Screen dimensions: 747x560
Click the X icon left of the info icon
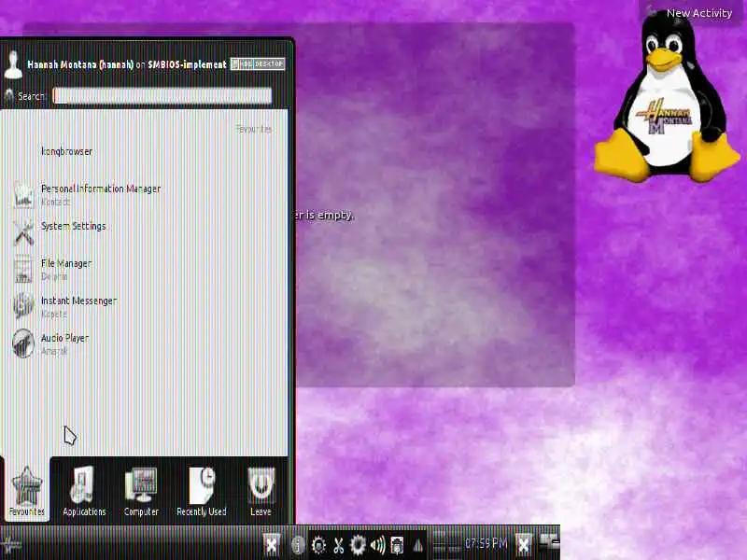coord(272,545)
